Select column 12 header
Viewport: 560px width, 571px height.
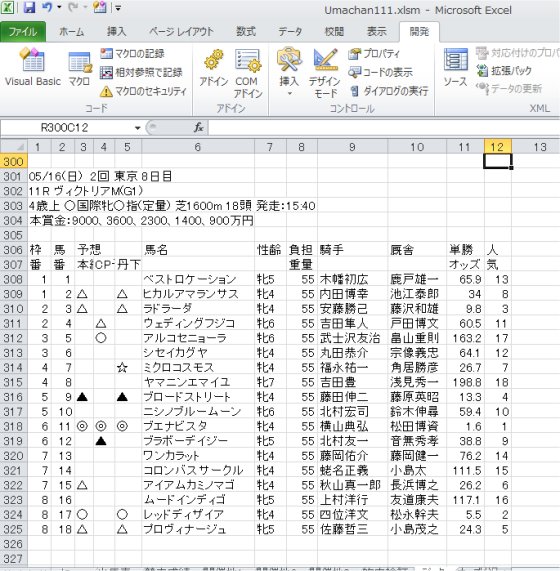point(498,147)
